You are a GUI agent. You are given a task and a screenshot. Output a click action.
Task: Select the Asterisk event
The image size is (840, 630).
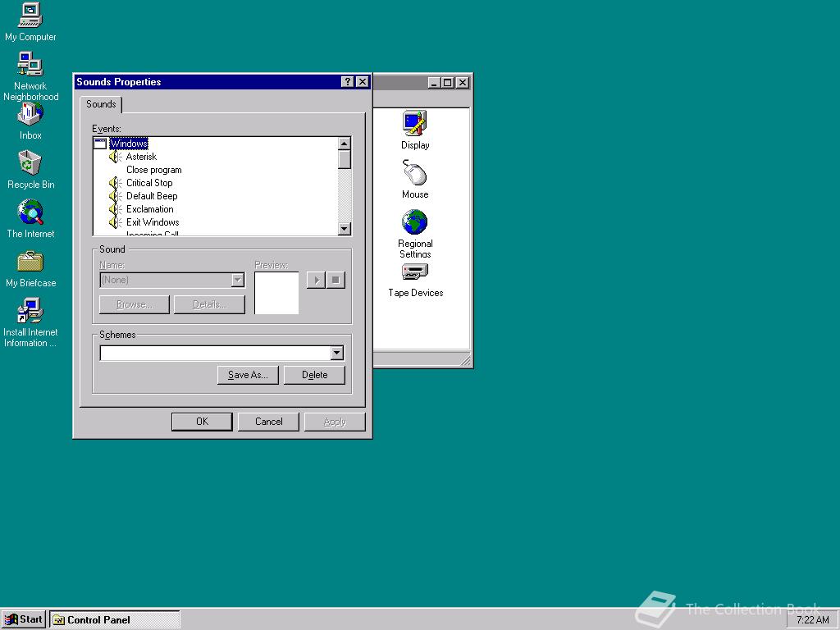click(x=141, y=157)
